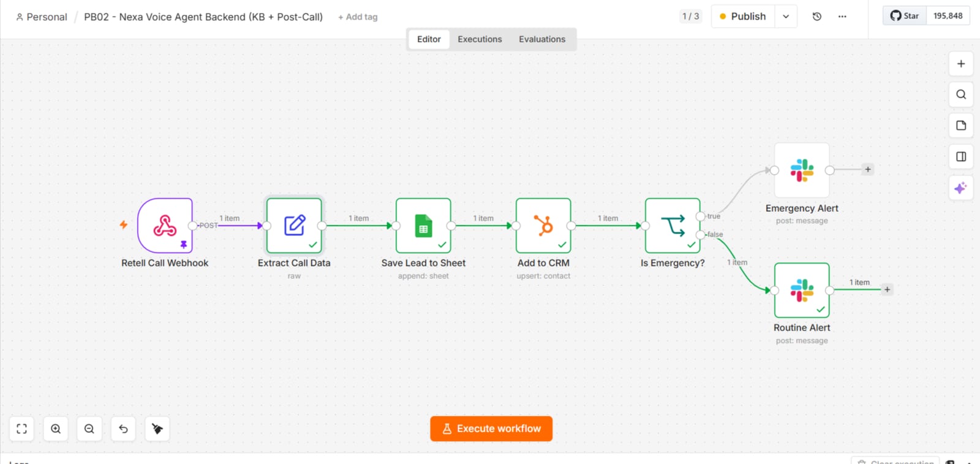The height and width of the screenshot is (464, 980).
Task: Zoom in on the canvas
Action: click(56, 428)
